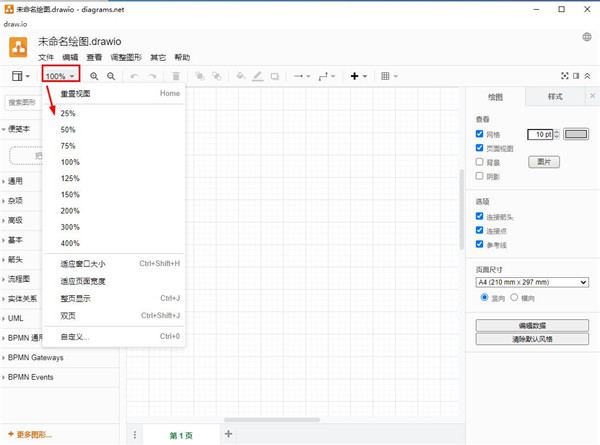Click the grid color swatch
The image size is (600, 445).
tap(576, 133)
